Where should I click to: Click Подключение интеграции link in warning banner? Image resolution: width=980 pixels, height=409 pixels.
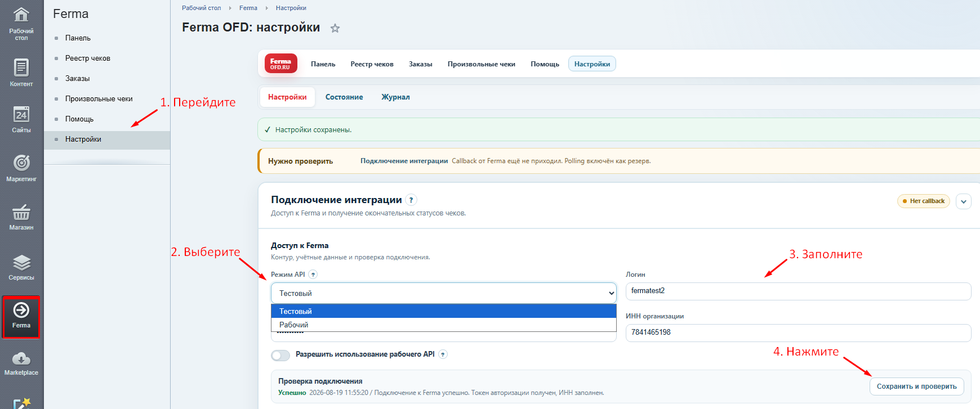pyautogui.click(x=404, y=161)
